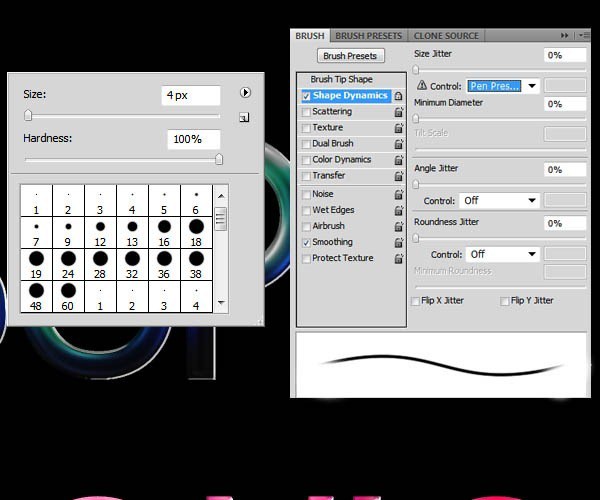This screenshot has height=500, width=600.
Task: Click the Brush Presets button
Action: pyautogui.click(x=349, y=56)
